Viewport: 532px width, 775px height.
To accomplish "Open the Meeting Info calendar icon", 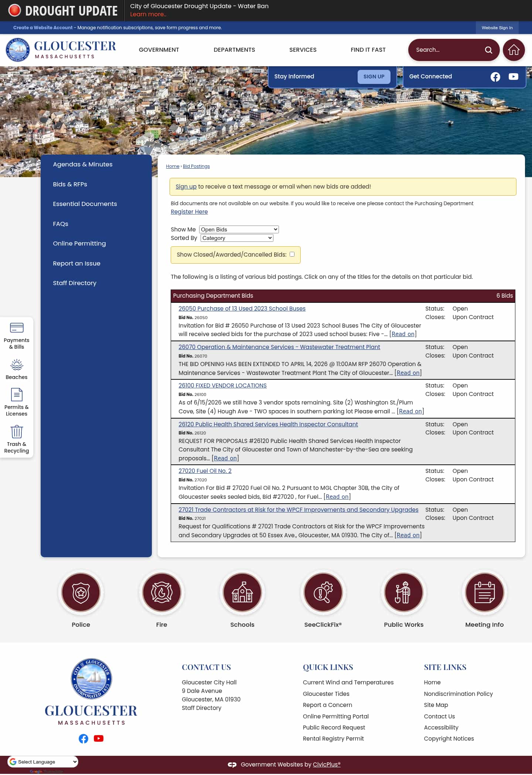I will (x=484, y=592).
